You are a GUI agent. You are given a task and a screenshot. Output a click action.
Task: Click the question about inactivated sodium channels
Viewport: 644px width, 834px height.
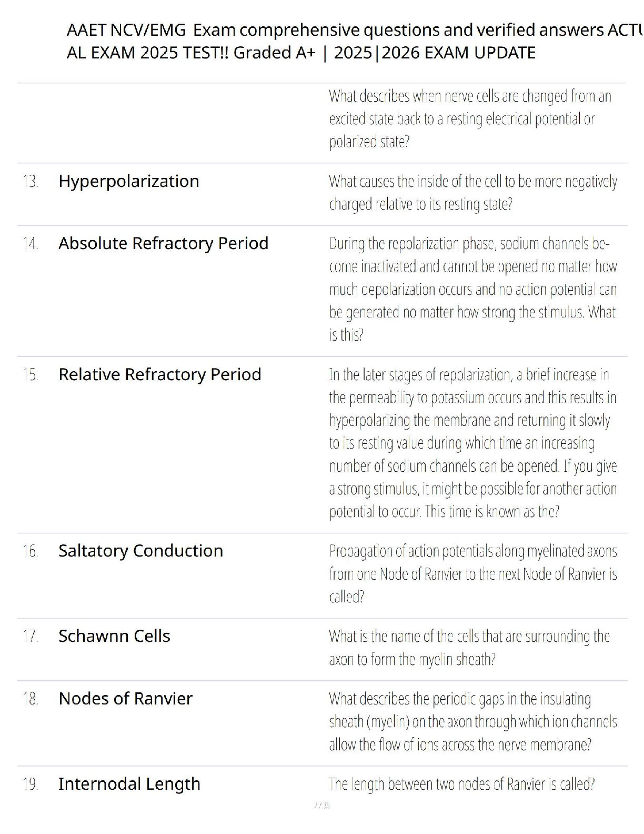coord(472,289)
